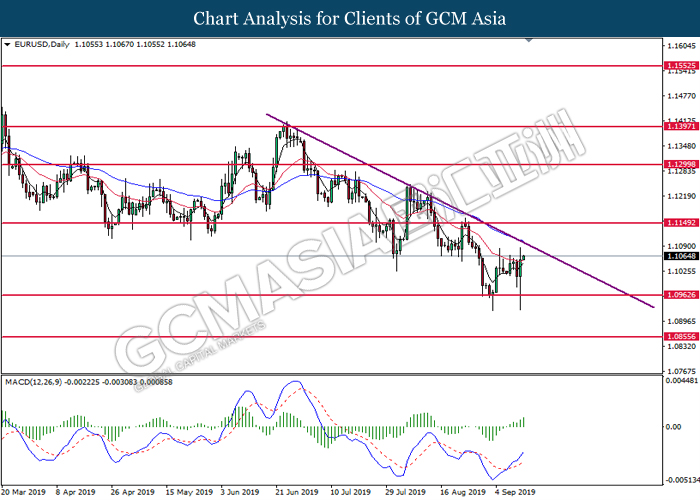Viewport: 700px width, 500px height.
Task: Click the '15 May 2019' date label
Action: click(x=189, y=492)
